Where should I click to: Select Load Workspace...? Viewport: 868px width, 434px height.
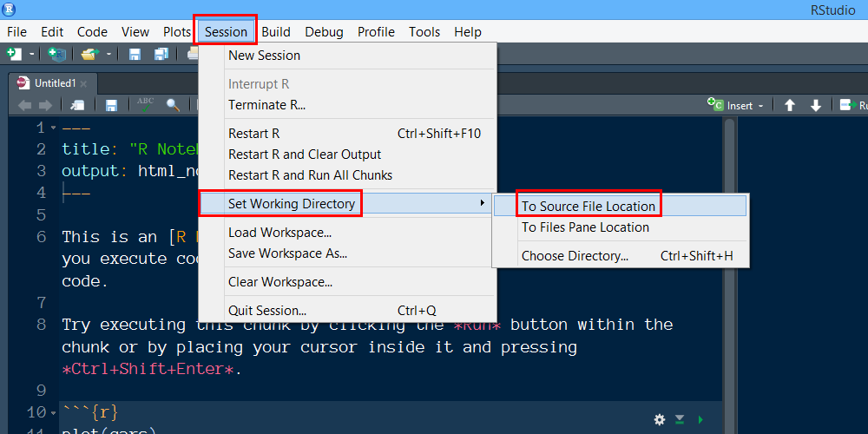[x=347, y=233]
